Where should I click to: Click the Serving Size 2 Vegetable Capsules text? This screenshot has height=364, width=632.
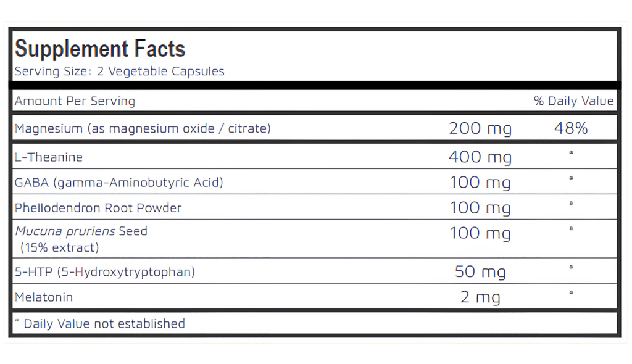point(119,71)
